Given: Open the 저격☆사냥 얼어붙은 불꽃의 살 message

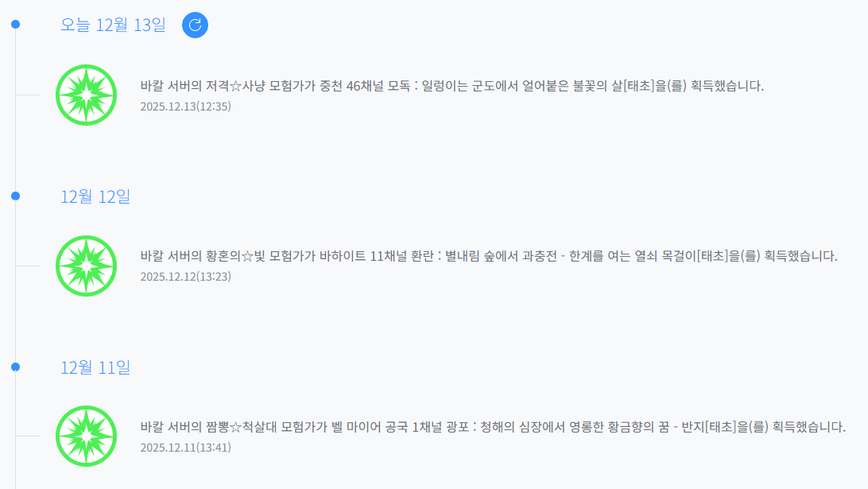Looking at the screenshot, I should [x=451, y=86].
